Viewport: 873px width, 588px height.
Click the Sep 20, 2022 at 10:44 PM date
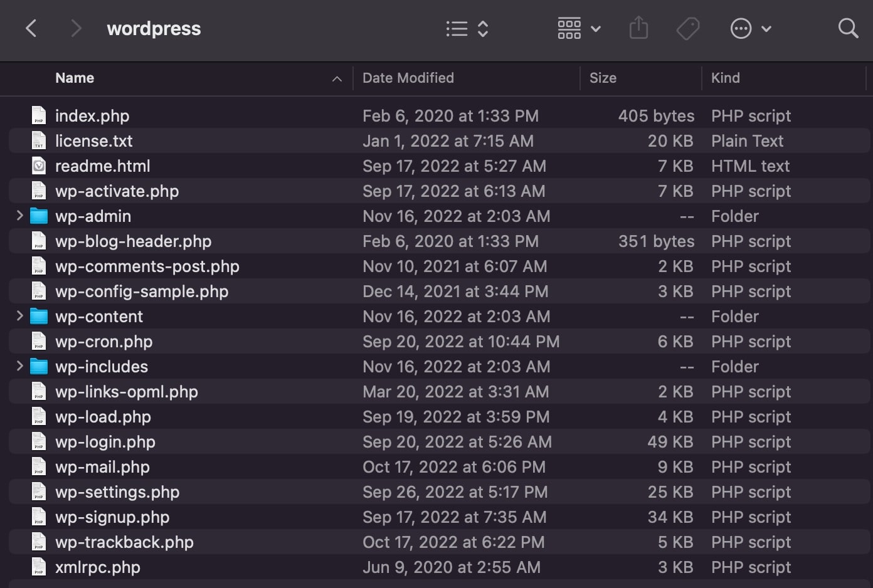[x=461, y=342]
